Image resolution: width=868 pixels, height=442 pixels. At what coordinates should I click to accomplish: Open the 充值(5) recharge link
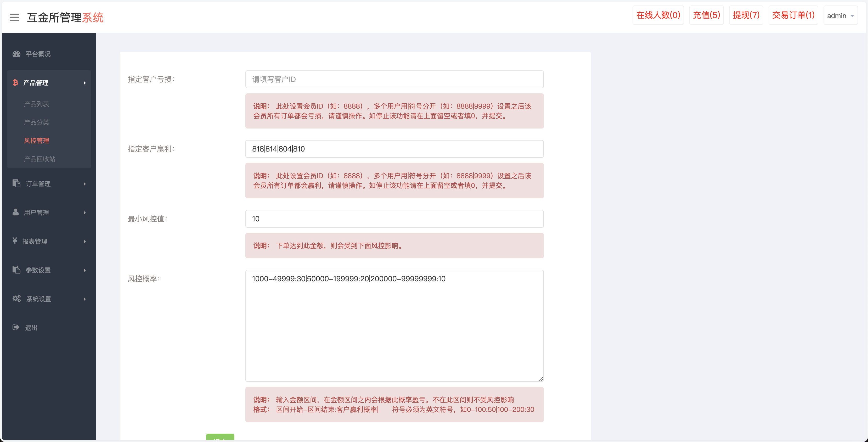point(706,15)
